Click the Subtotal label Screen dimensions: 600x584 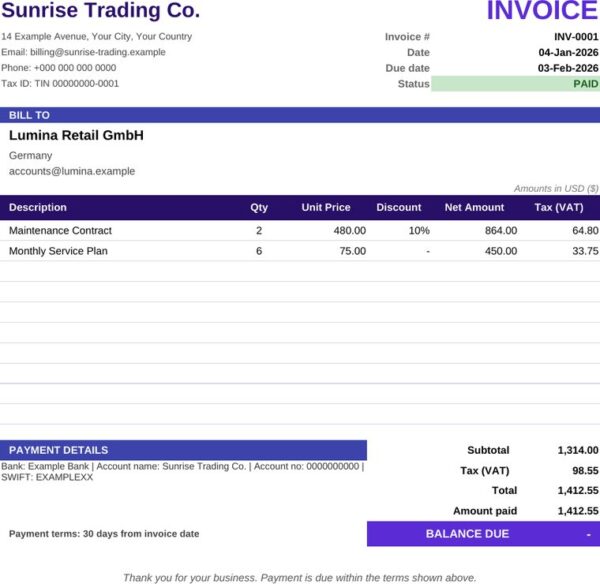(488, 450)
